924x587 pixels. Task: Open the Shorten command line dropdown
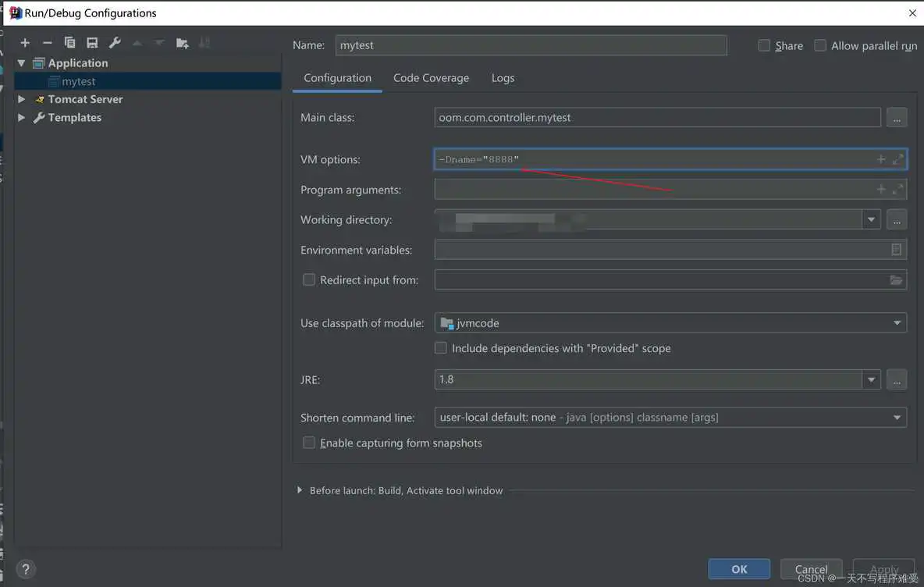pyautogui.click(x=897, y=418)
